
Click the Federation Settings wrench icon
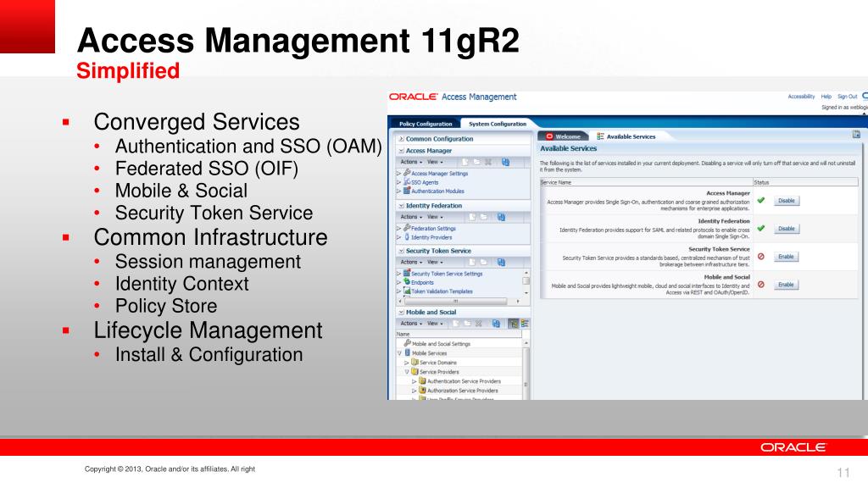point(407,228)
